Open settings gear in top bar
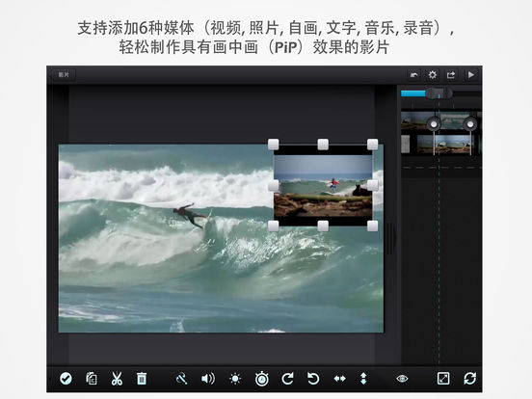Viewport: 532px width, 399px height. pos(432,74)
